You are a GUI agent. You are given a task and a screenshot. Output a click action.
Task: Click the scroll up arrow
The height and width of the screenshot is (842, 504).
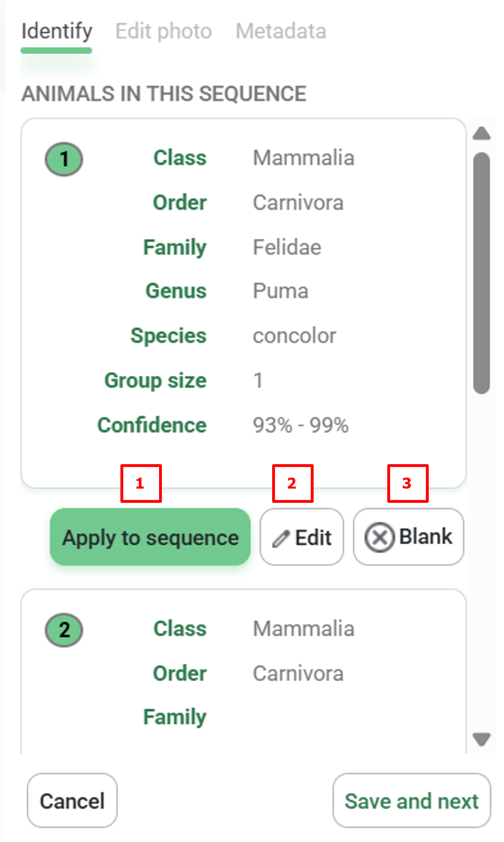click(482, 134)
